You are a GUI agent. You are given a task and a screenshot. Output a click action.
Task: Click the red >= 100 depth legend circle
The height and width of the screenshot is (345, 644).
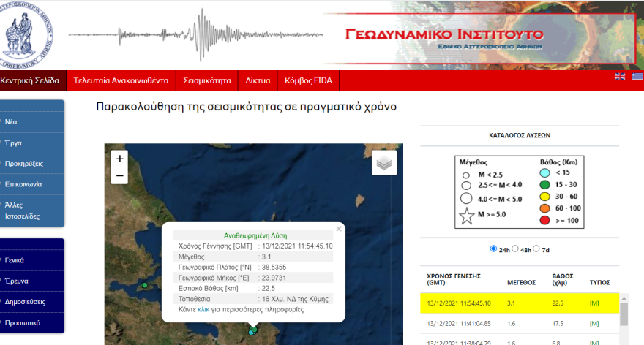[x=544, y=220]
